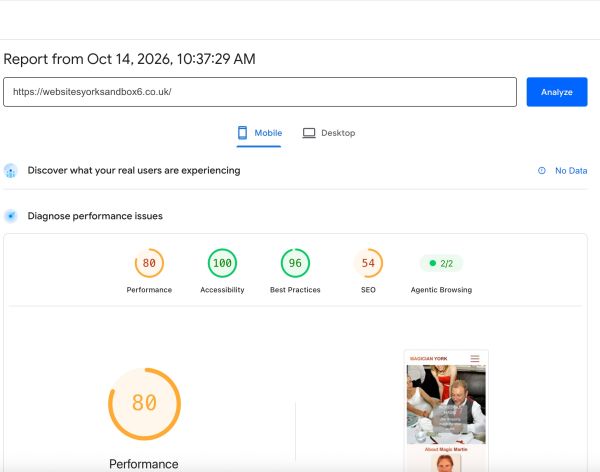Click the SEO label
This screenshot has height=472, width=600.
click(x=368, y=290)
